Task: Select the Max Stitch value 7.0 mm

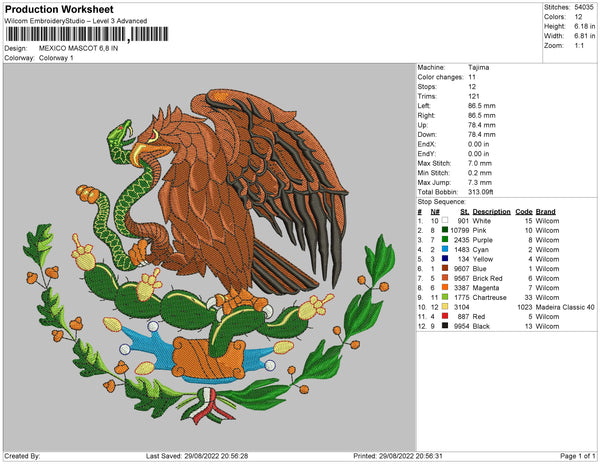Action: [x=480, y=163]
